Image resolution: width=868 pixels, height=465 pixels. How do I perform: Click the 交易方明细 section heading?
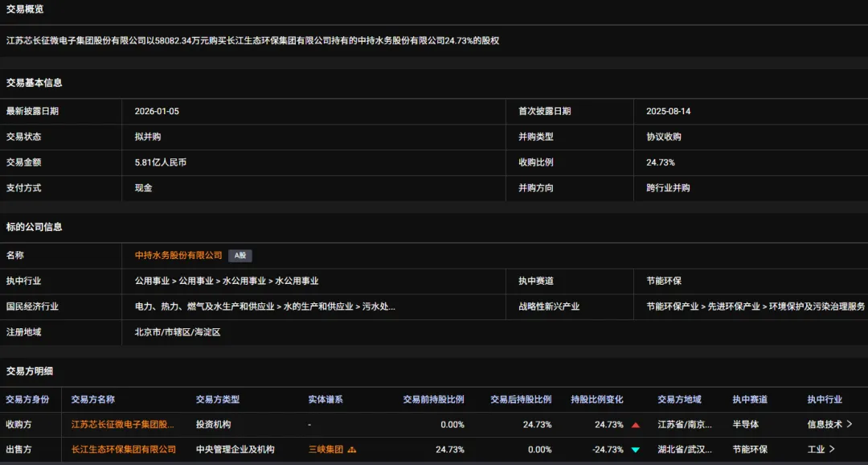pyautogui.click(x=30, y=372)
